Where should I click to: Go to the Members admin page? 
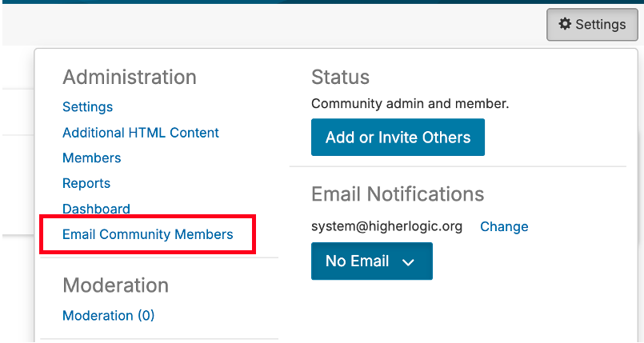(92, 158)
